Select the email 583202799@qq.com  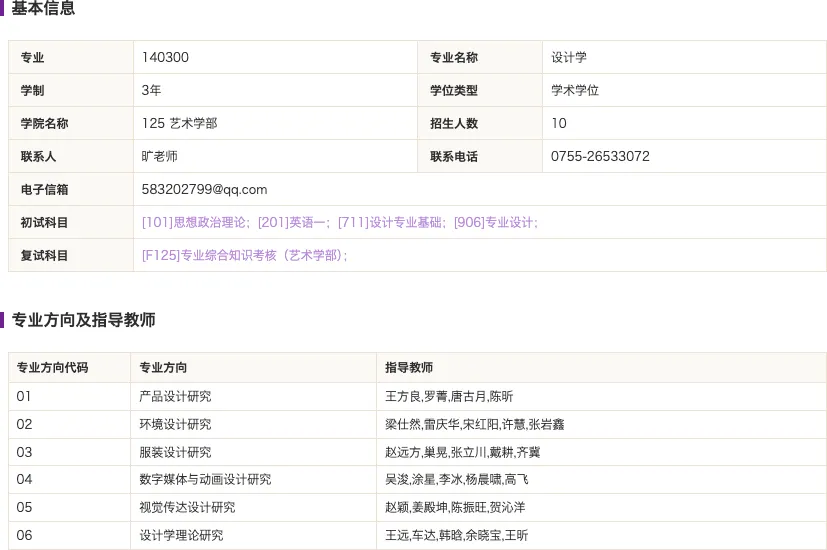pyautogui.click(x=204, y=189)
